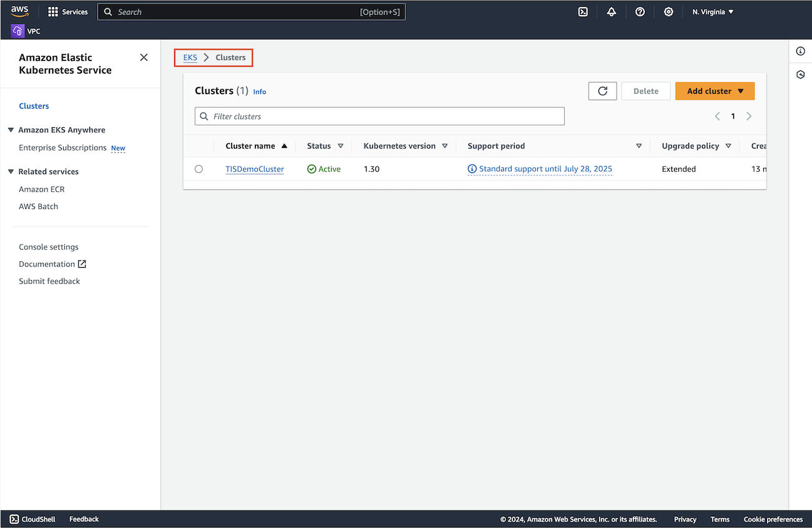Open the help question mark icon

tap(640, 12)
